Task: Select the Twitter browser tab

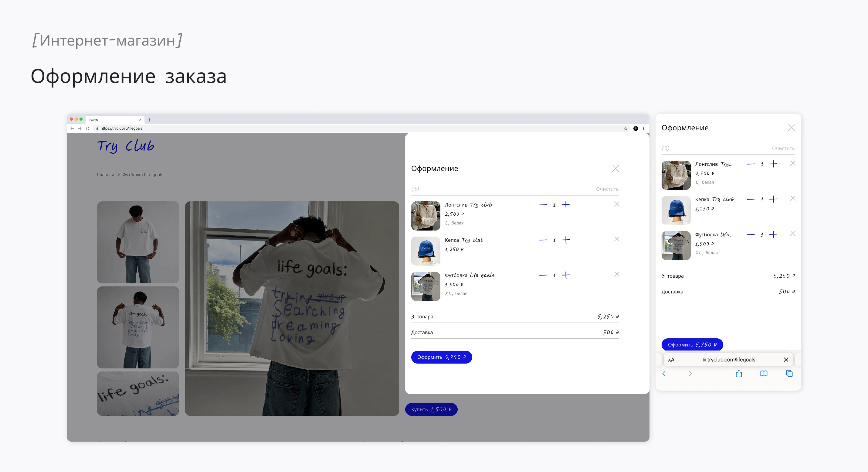Action: pyautogui.click(x=114, y=120)
